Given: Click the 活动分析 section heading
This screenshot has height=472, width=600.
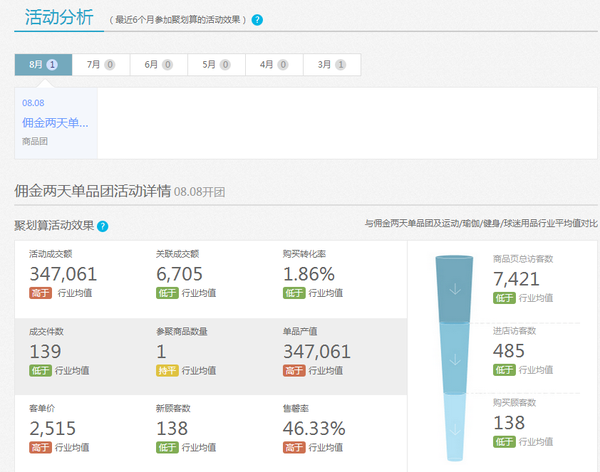Looking at the screenshot, I should click(59, 17).
